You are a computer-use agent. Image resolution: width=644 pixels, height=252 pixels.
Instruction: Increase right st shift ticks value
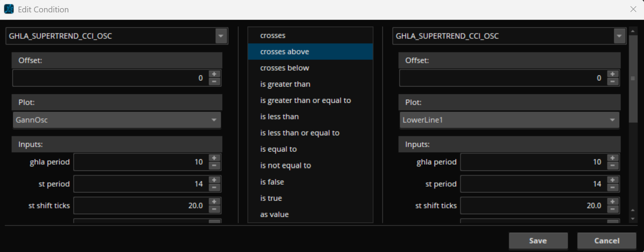click(612, 202)
